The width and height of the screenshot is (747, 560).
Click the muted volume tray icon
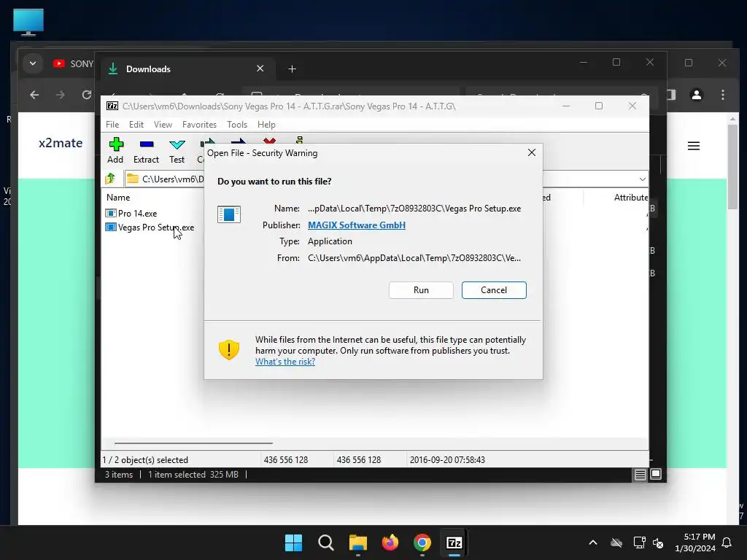pos(658,542)
